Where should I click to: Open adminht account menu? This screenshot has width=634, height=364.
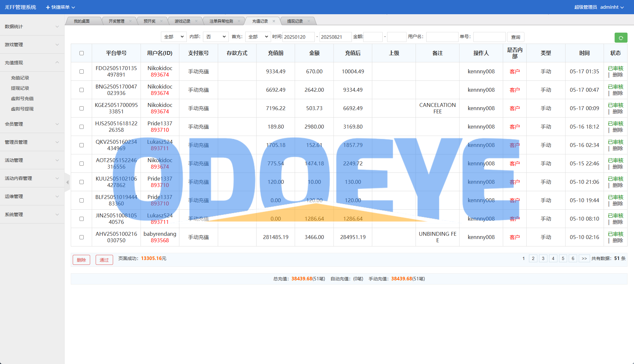612,7
